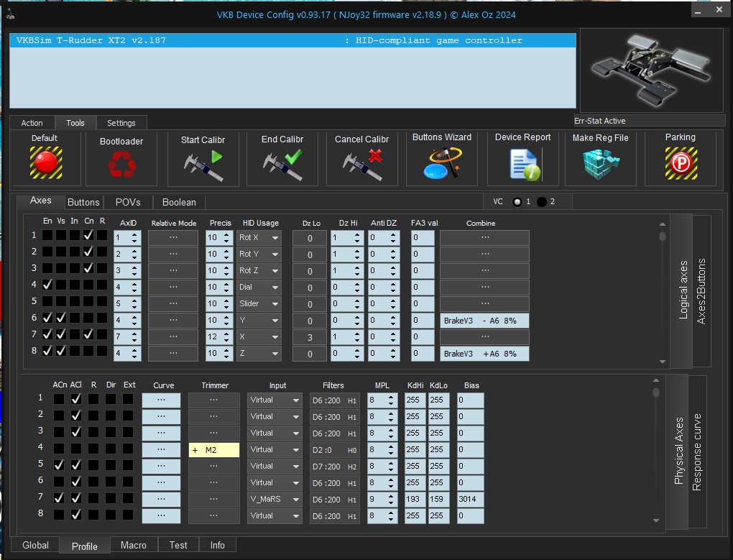Toggle Vs checkbox for logical axis 6
The height and width of the screenshot is (560, 733).
pos(61,318)
